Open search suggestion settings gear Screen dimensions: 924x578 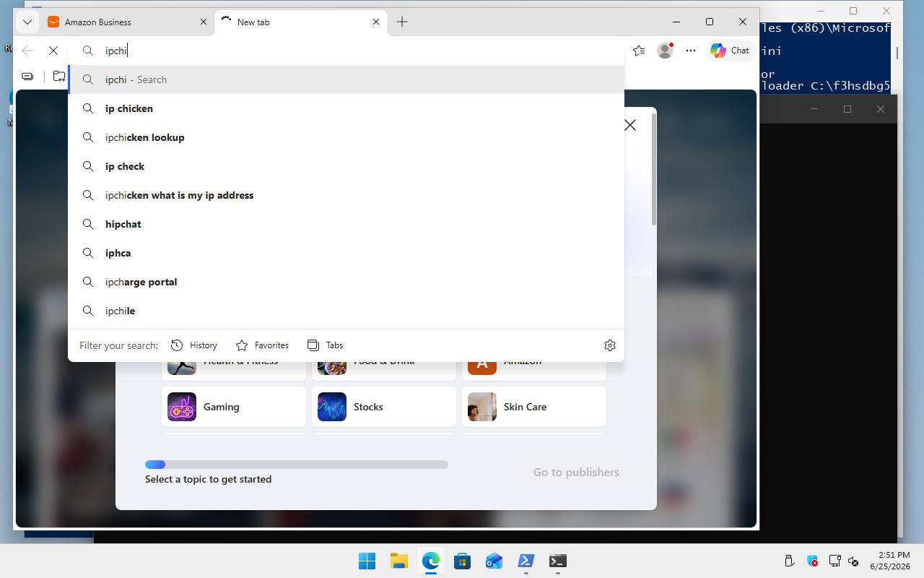pos(610,345)
